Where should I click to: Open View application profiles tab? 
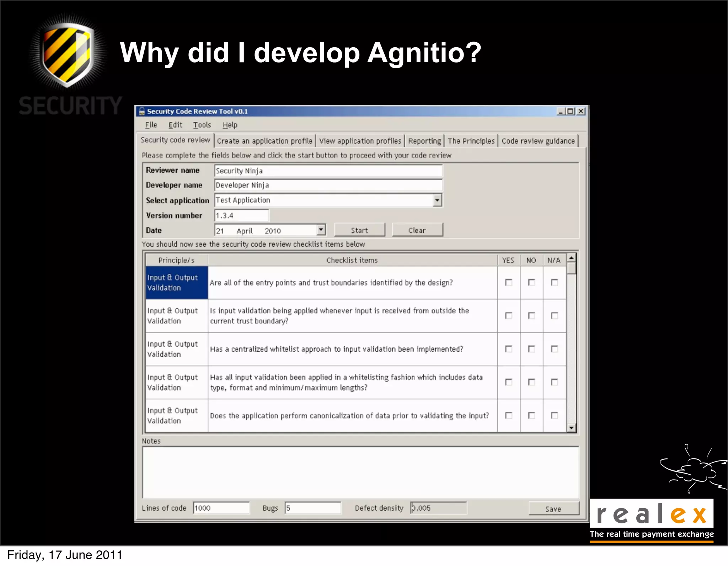(x=360, y=141)
